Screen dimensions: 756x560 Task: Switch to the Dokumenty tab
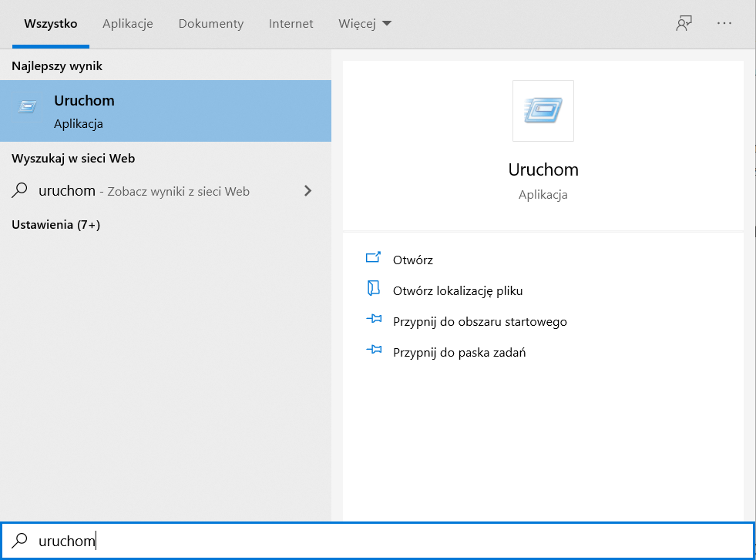click(211, 24)
